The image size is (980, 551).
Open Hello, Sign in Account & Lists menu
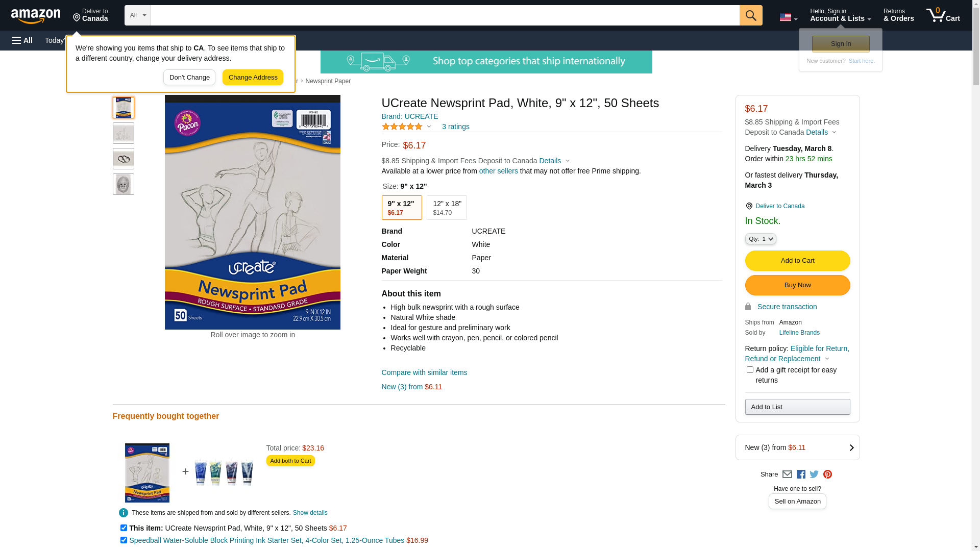(x=840, y=15)
